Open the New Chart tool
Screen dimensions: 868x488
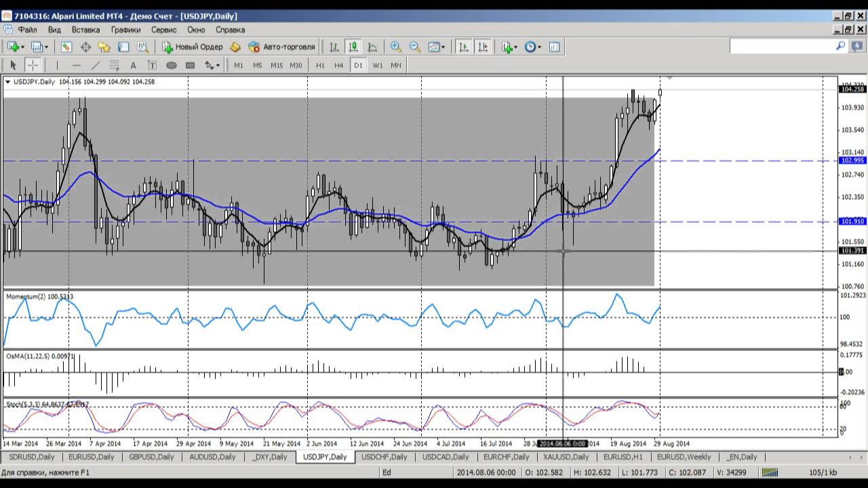coord(13,47)
